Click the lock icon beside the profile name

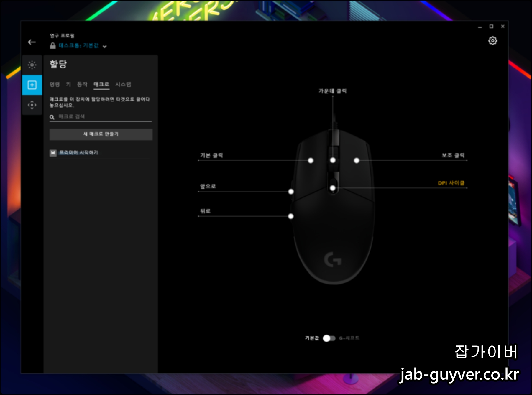tap(53, 46)
